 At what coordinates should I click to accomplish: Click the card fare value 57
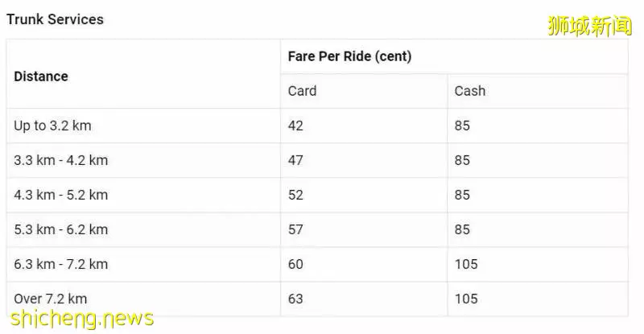coord(295,229)
